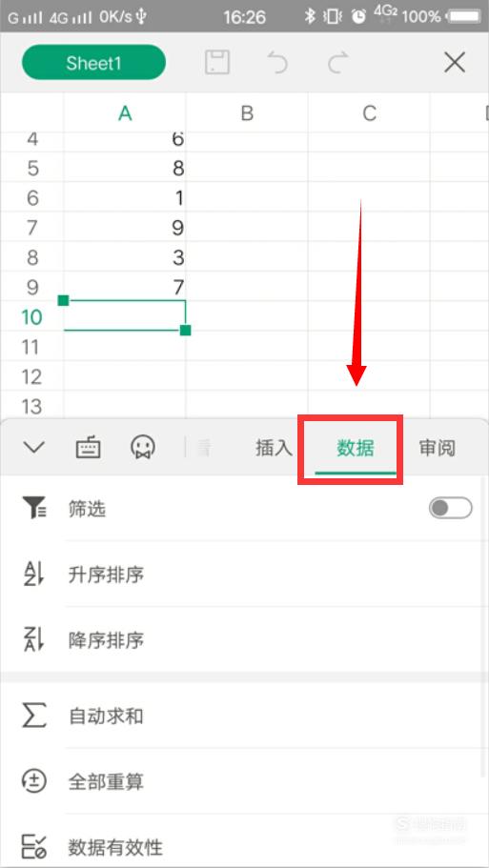489x868 pixels.
Task: Select row 7 header
Action: [32, 228]
